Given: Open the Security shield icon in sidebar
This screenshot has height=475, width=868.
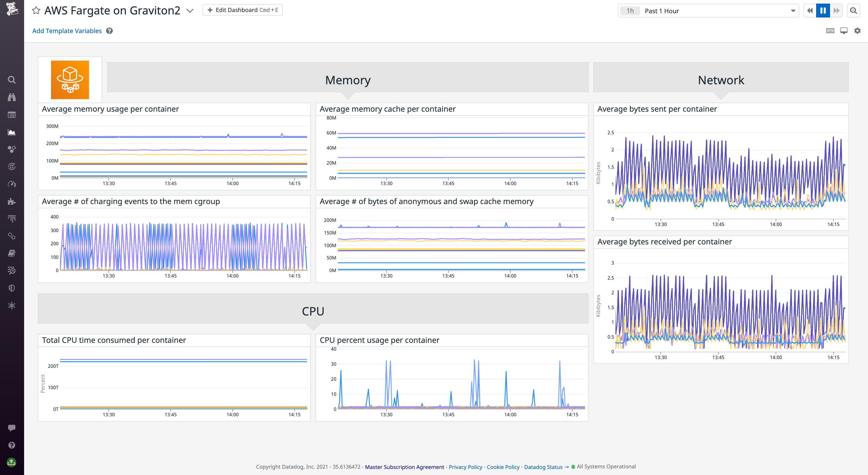Looking at the screenshot, I should [12, 287].
